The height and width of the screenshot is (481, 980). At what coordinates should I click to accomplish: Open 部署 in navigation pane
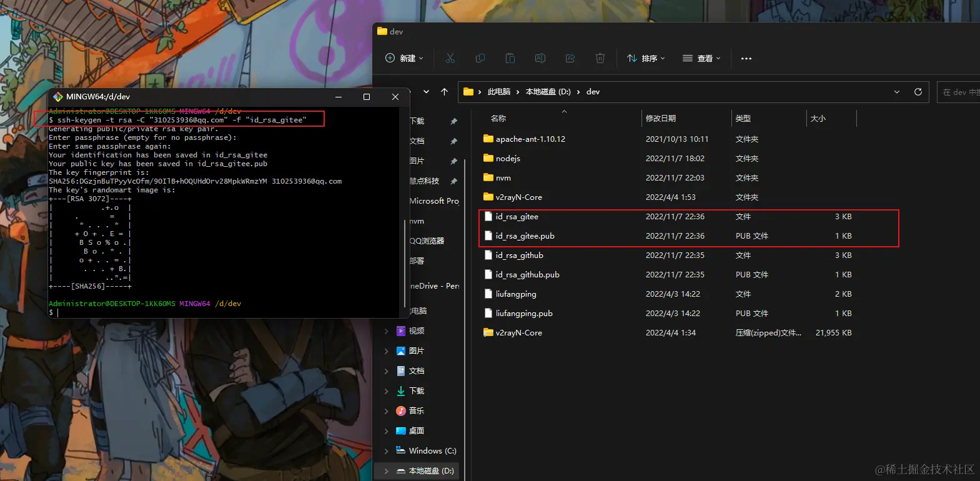click(x=417, y=261)
